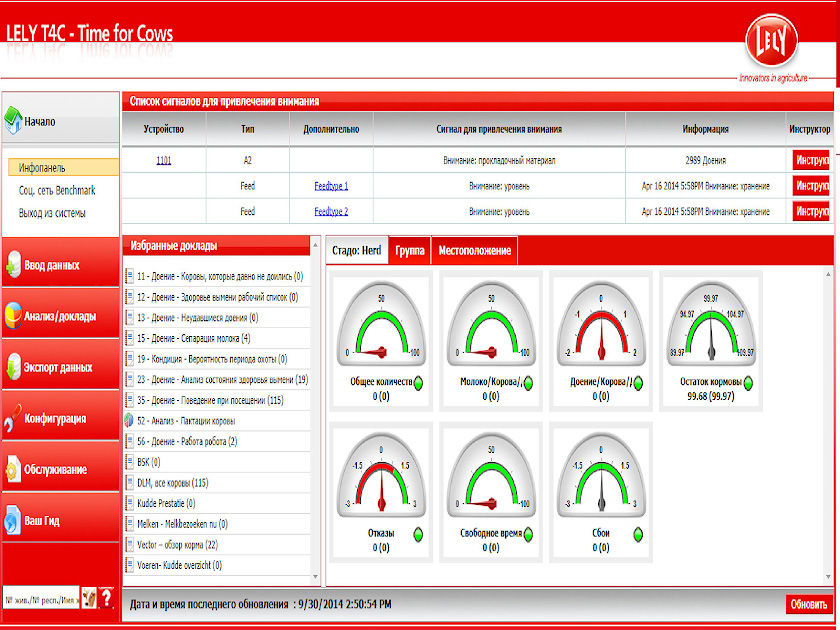
Task: Click Инструктор button in device 1101 row
Action: coord(811,160)
